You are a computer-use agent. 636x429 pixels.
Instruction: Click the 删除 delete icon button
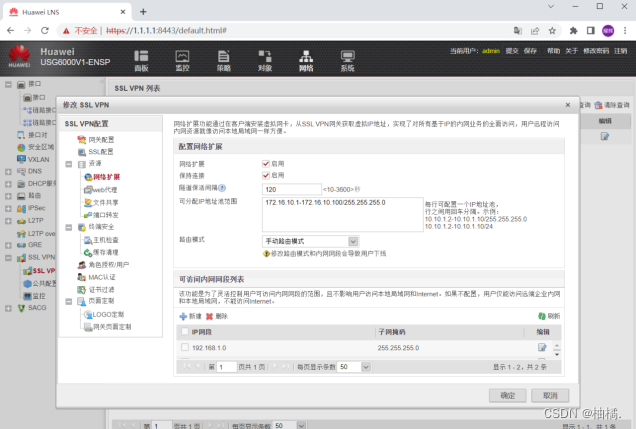(x=217, y=316)
